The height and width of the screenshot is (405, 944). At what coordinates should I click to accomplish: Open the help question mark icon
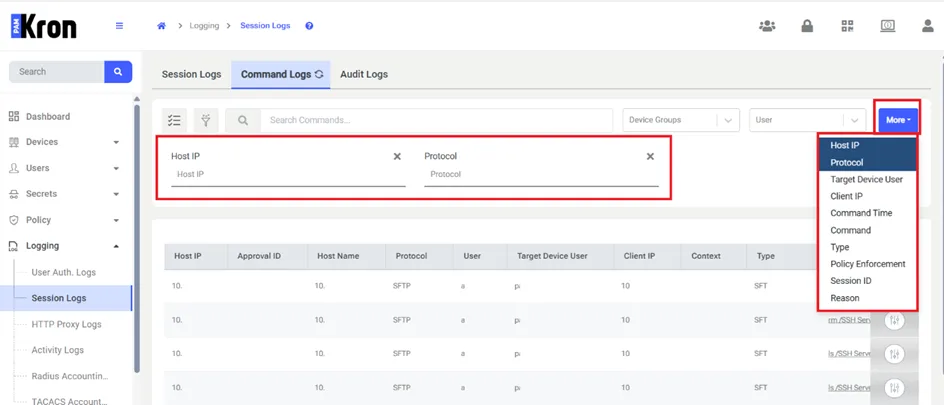coord(309,26)
